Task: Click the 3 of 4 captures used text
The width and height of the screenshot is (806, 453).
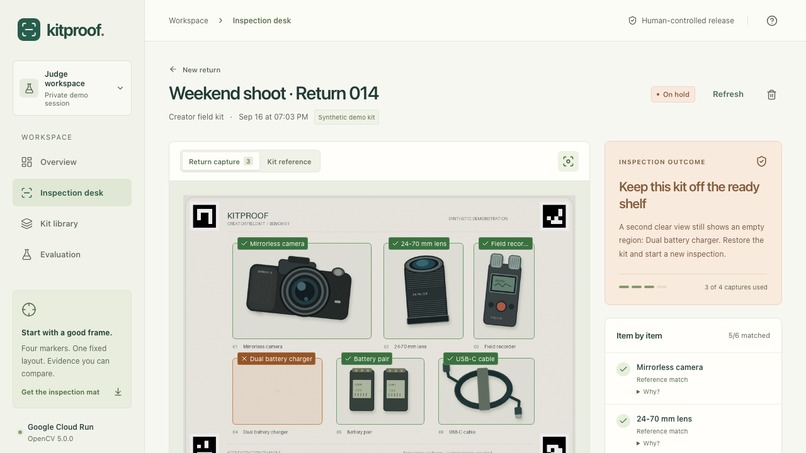Action: [736, 287]
